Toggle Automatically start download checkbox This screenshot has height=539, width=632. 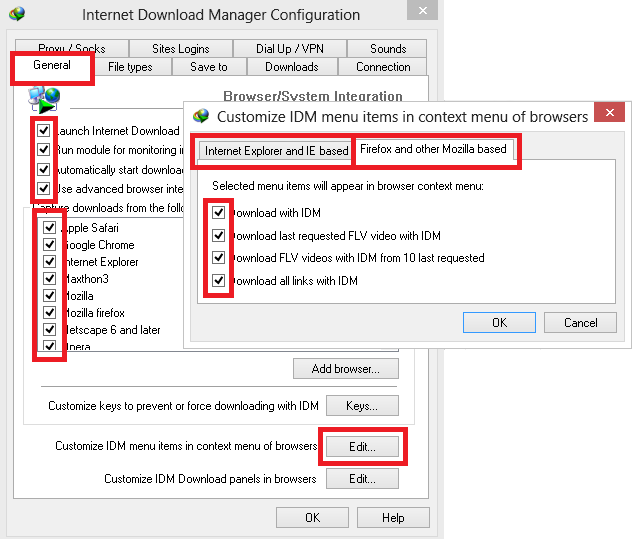(x=44, y=169)
